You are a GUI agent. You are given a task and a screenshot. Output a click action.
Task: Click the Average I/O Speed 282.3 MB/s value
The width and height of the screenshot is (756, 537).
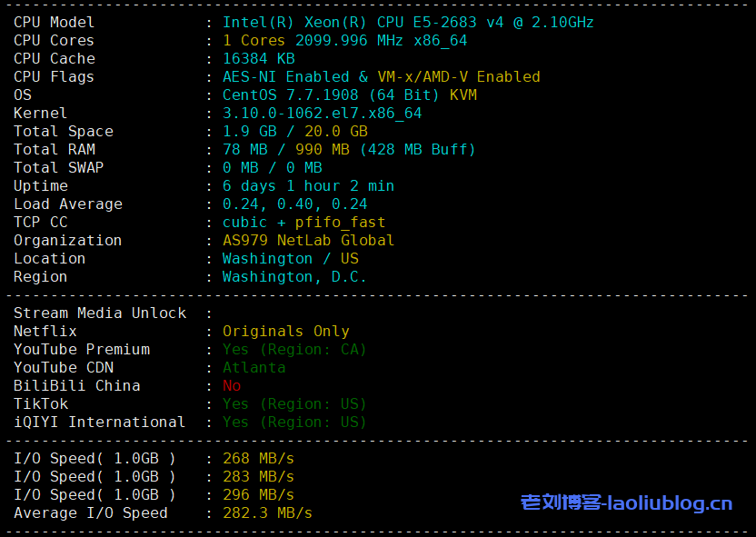point(267,512)
